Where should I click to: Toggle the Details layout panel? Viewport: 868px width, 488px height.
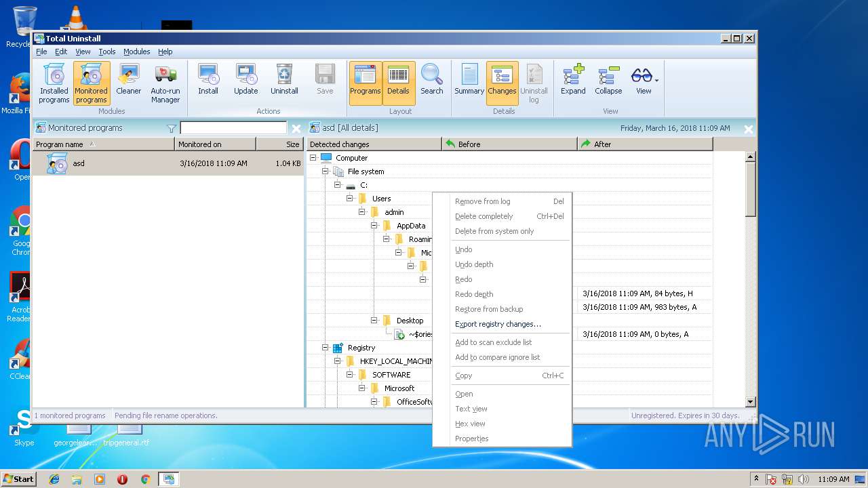pyautogui.click(x=398, y=83)
